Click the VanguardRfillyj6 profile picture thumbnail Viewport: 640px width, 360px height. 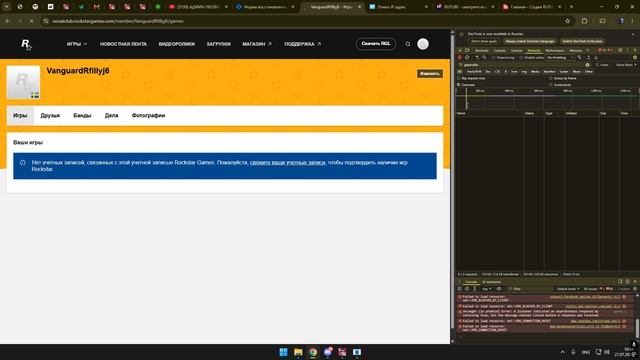pyautogui.click(x=23, y=82)
